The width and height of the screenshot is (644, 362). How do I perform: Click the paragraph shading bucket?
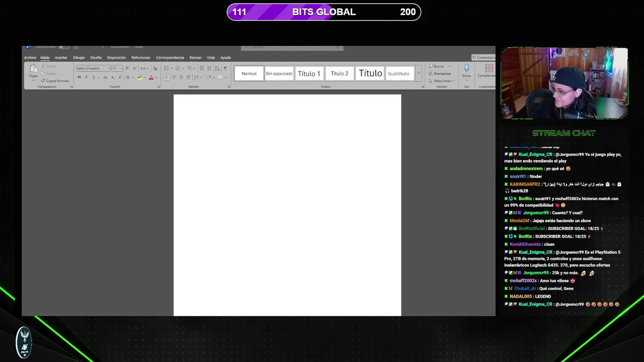point(209,77)
